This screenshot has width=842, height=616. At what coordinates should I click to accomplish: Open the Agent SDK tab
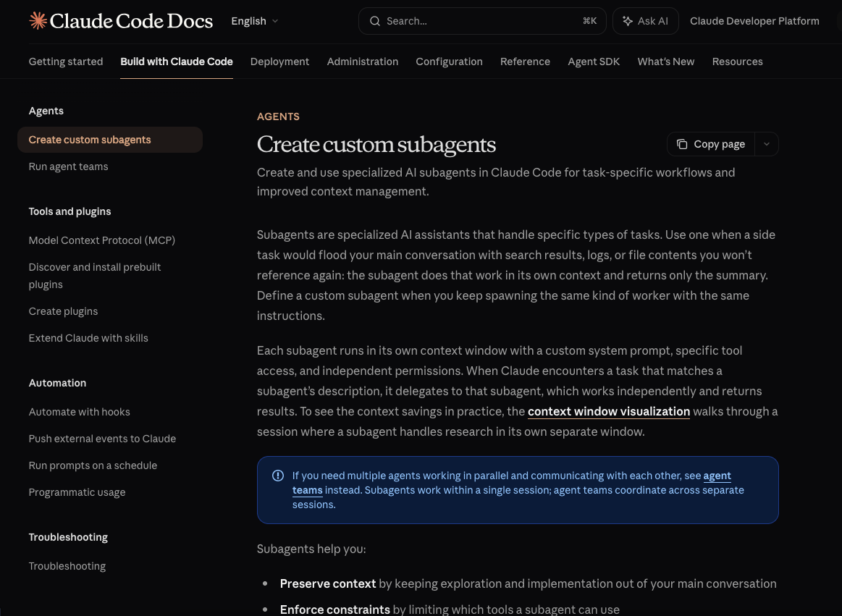pyautogui.click(x=594, y=62)
